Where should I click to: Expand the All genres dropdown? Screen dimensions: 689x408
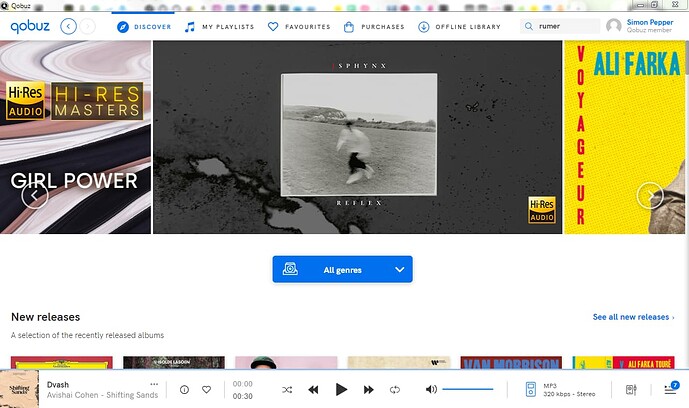(x=342, y=269)
